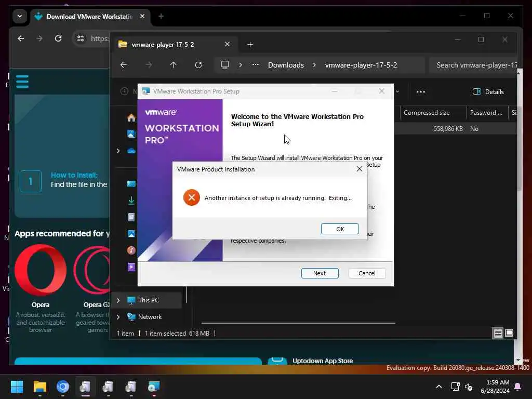Image resolution: width=532 pixels, height=399 pixels.
Task: Open a new browser tab
Action: (161, 16)
